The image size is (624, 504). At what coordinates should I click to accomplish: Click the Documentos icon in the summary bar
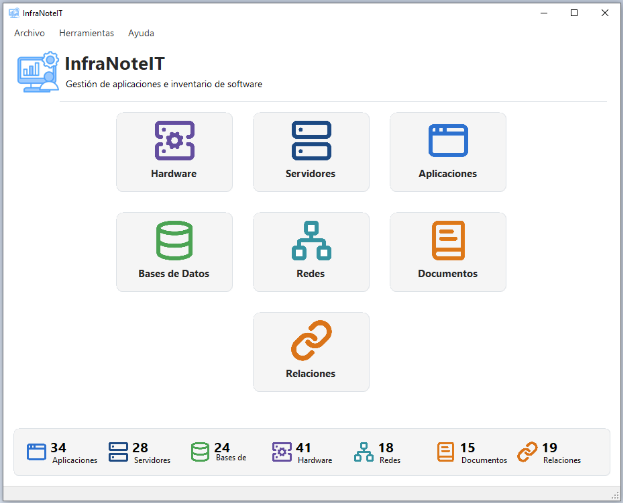click(445, 452)
